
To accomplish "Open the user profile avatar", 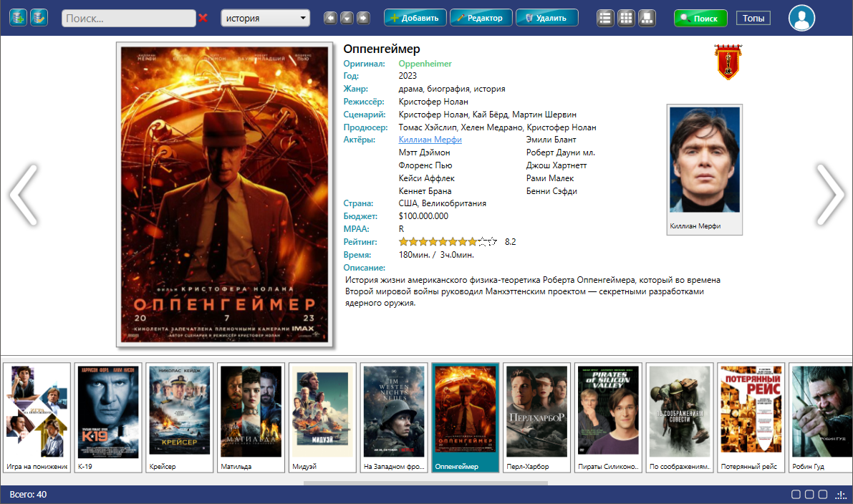I will point(801,18).
